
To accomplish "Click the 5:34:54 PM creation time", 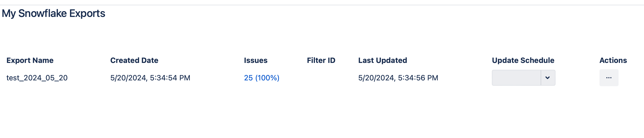I will 170,78.
